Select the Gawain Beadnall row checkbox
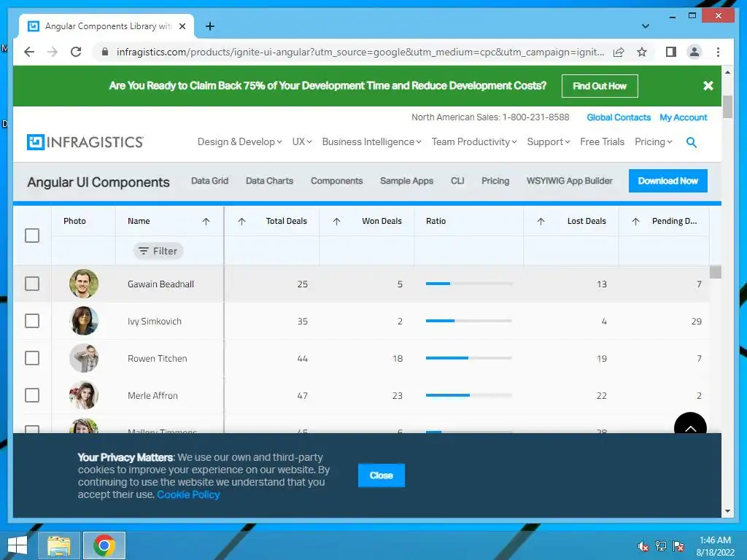This screenshot has width=747, height=560. [x=32, y=284]
